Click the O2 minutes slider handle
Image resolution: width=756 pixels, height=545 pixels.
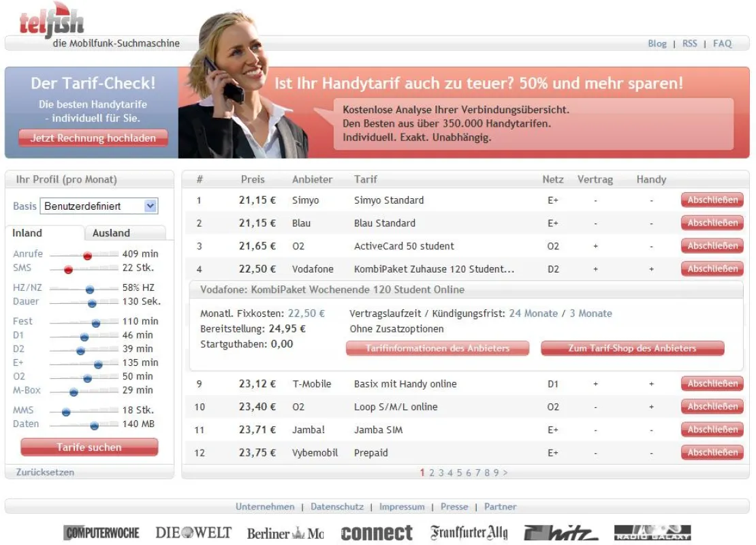(87, 379)
